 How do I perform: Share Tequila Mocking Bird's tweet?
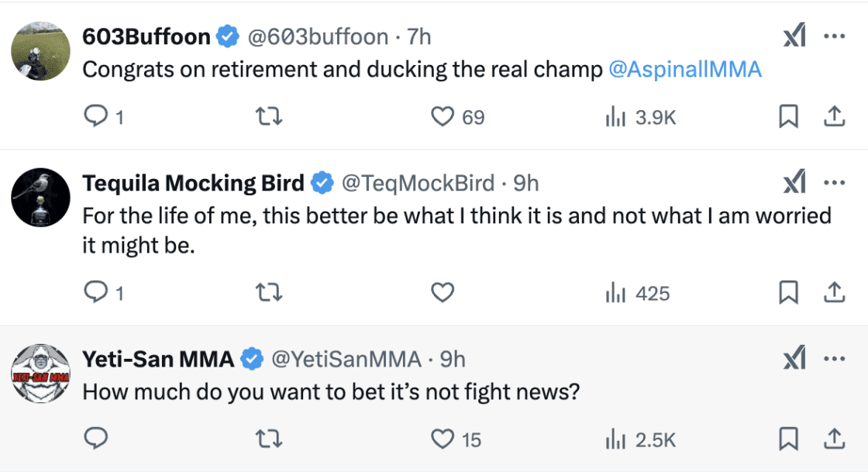click(x=834, y=293)
